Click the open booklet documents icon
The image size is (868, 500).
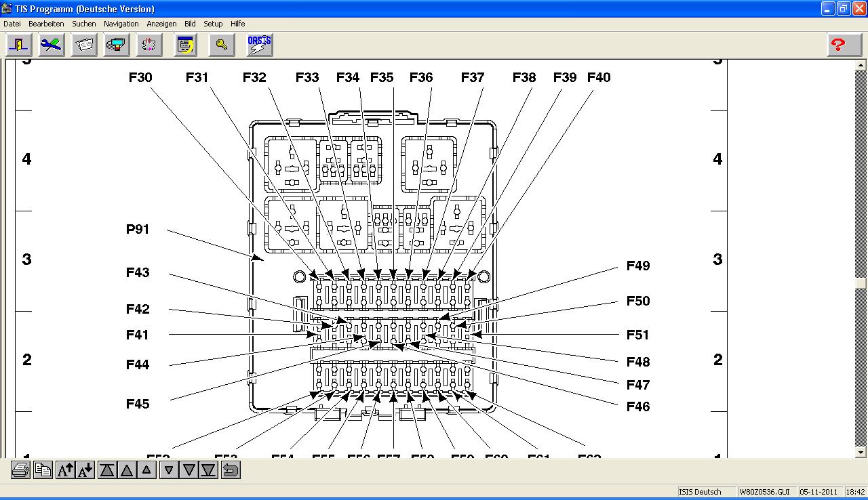click(85, 45)
